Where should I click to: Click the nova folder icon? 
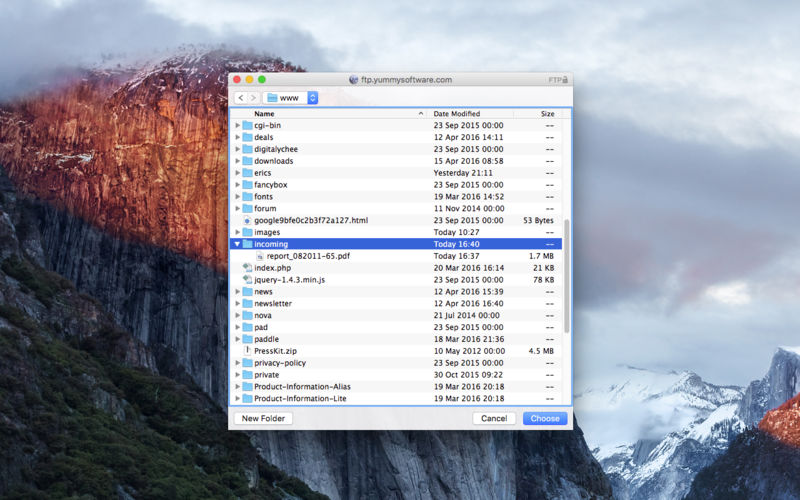tap(247, 315)
